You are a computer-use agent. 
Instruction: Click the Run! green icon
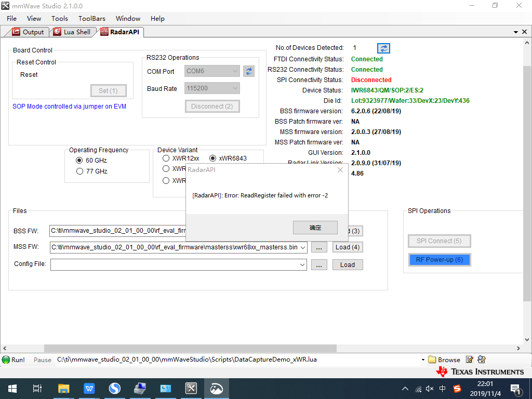[6, 360]
